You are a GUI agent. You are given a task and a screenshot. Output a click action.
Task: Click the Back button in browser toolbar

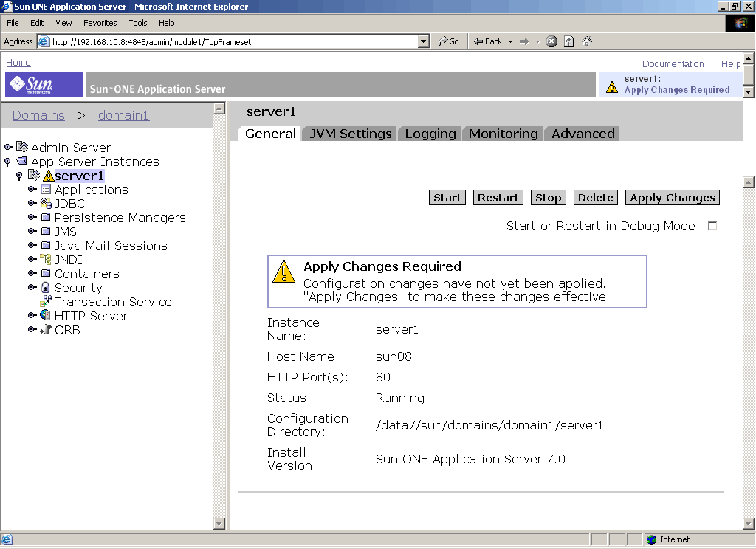pos(488,41)
